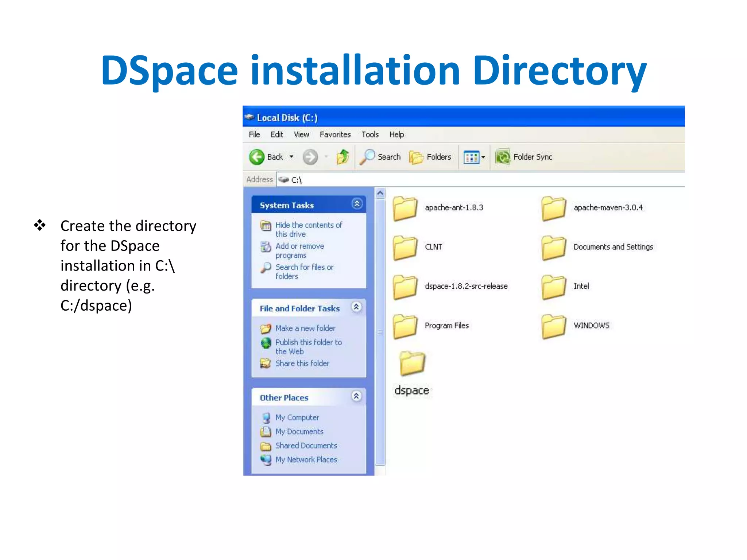Click Publish to Web globe icon
This screenshot has height=560, width=747.
click(266, 343)
